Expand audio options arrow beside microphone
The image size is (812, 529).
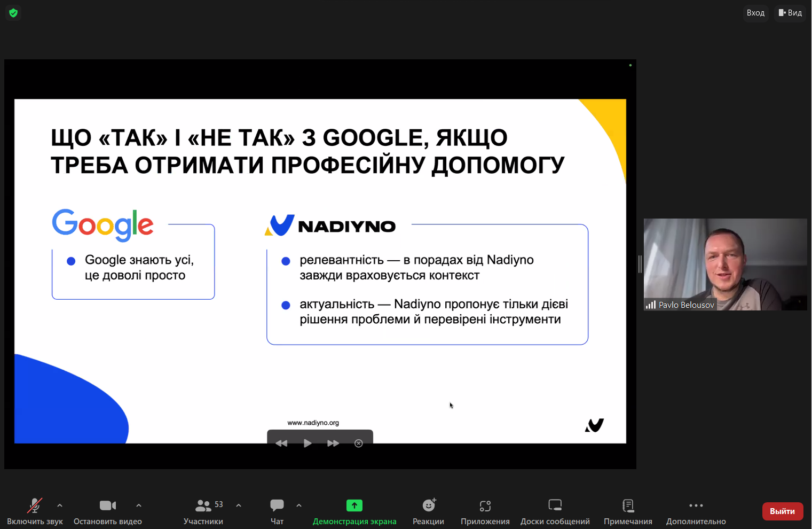point(60,505)
